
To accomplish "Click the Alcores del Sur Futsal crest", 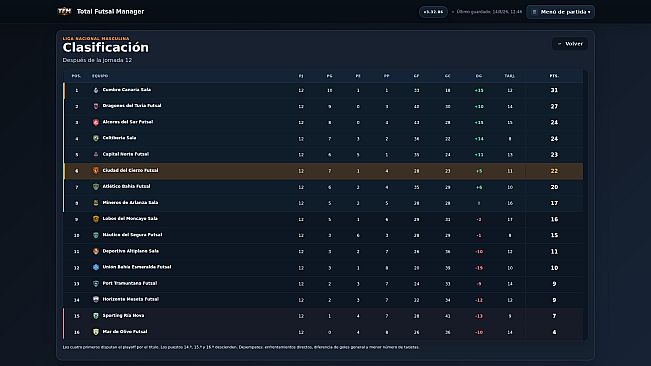I will (x=96, y=122).
